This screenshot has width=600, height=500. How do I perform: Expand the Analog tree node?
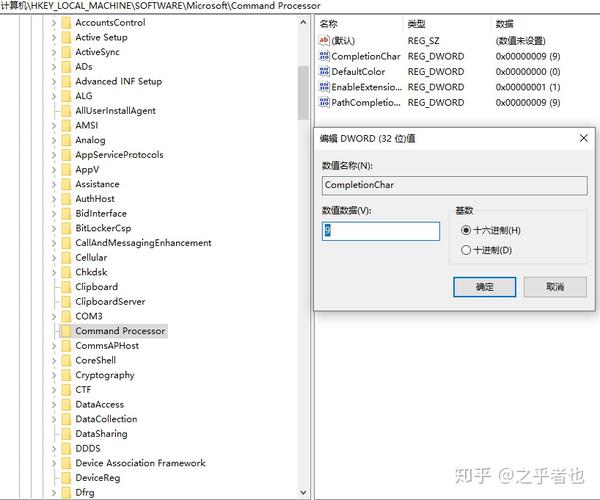pyautogui.click(x=54, y=140)
